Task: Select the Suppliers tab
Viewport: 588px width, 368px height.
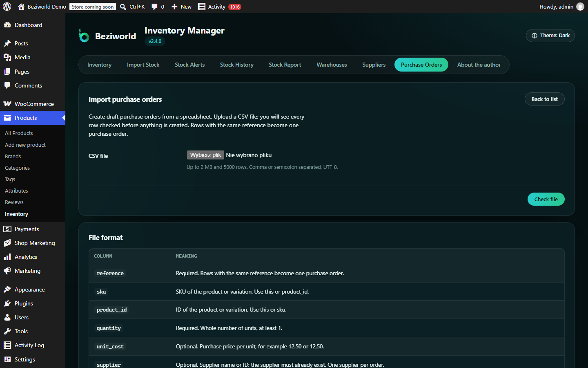Action: tap(374, 65)
